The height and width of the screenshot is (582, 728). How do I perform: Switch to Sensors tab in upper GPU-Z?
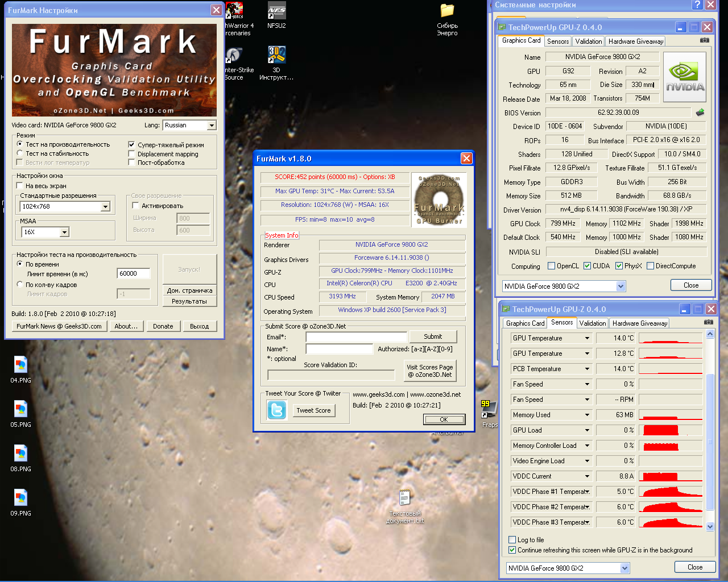coord(557,41)
